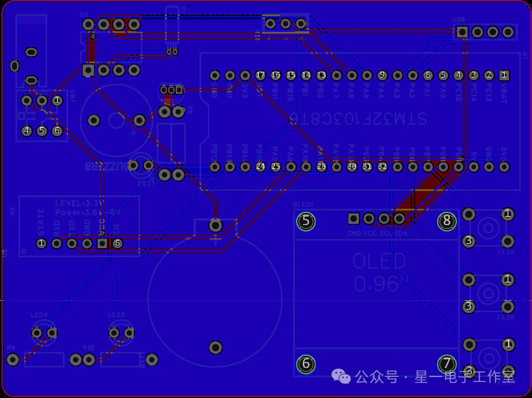Click the U2 designator text
This screenshot has height=398, width=532.
click(84, 14)
